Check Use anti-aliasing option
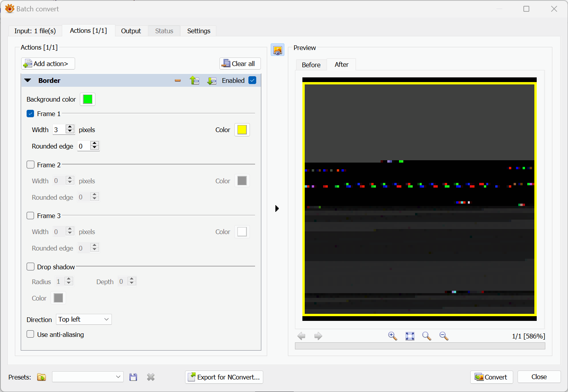The image size is (568, 392). [31, 334]
